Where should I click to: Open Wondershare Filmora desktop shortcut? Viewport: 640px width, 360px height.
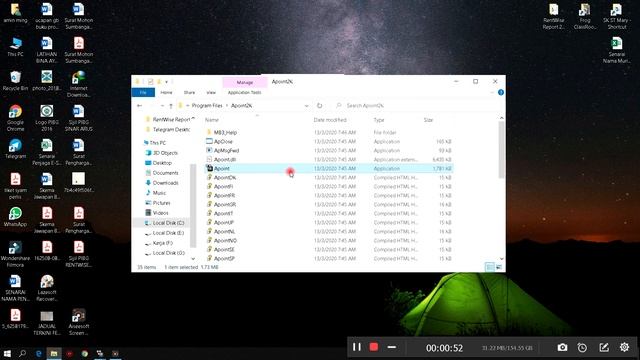coord(15,254)
